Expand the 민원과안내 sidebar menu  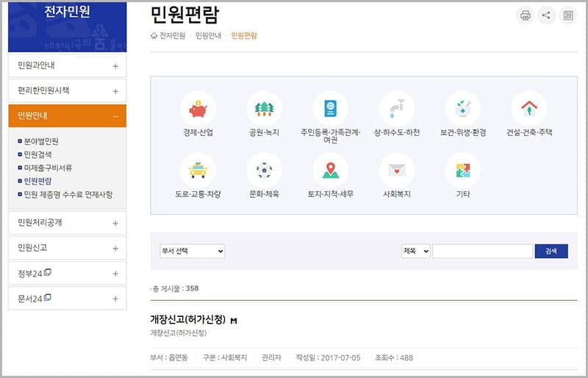(115, 66)
